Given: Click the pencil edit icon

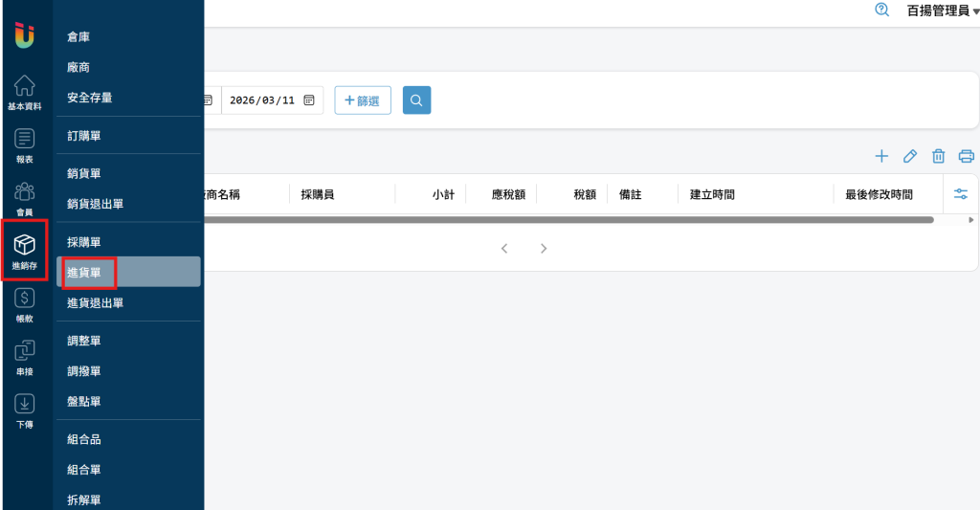Looking at the screenshot, I should (x=910, y=156).
